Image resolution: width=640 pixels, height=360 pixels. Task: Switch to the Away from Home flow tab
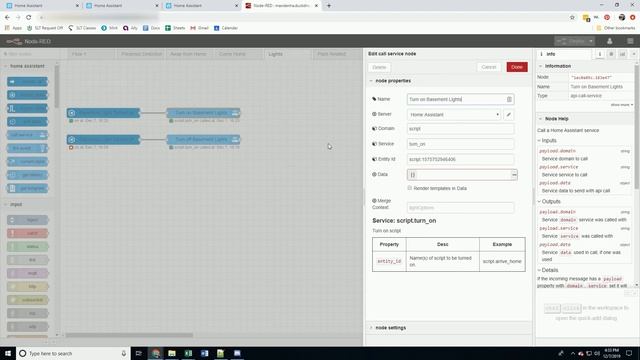coord(189,54)
